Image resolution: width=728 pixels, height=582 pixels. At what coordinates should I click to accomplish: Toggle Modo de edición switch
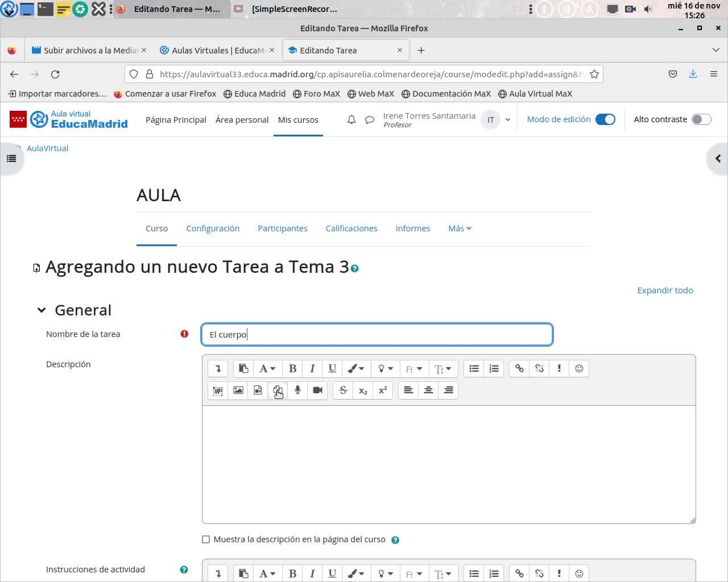tap(605, 119)
